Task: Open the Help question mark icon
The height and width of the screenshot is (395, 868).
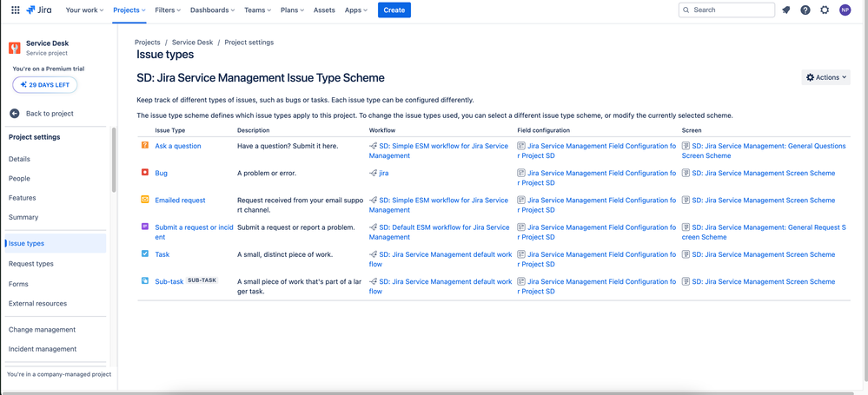Action: pyautogui.click(x=805, y=10)
